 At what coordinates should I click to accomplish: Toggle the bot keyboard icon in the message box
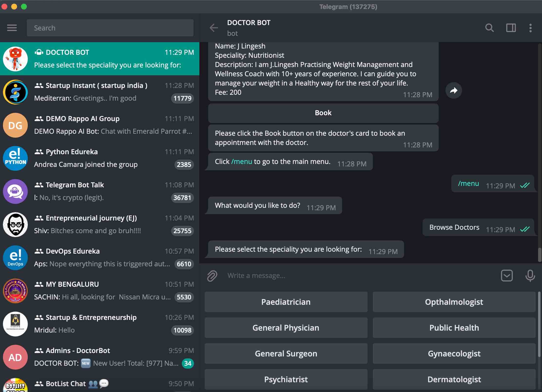pos(507,276)
